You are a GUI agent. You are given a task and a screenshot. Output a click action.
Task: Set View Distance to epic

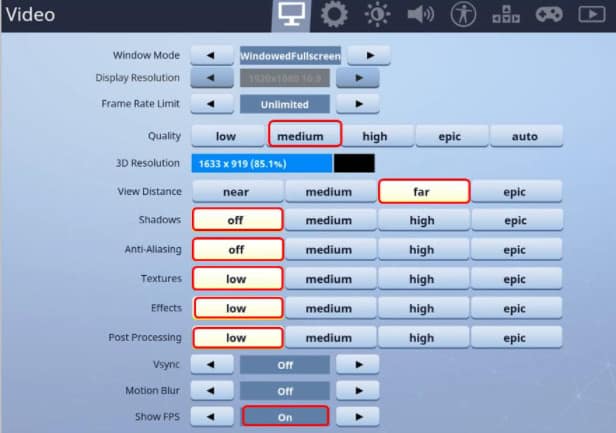point(517,191)
